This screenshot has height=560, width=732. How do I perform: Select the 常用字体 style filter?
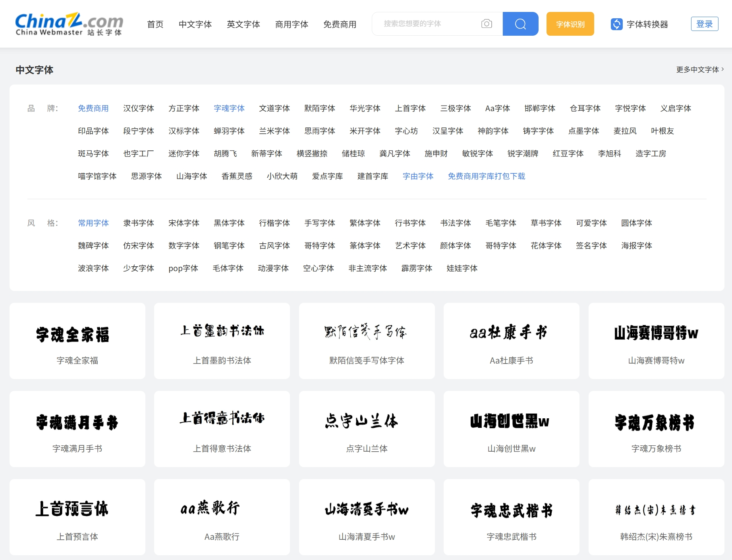93,223
